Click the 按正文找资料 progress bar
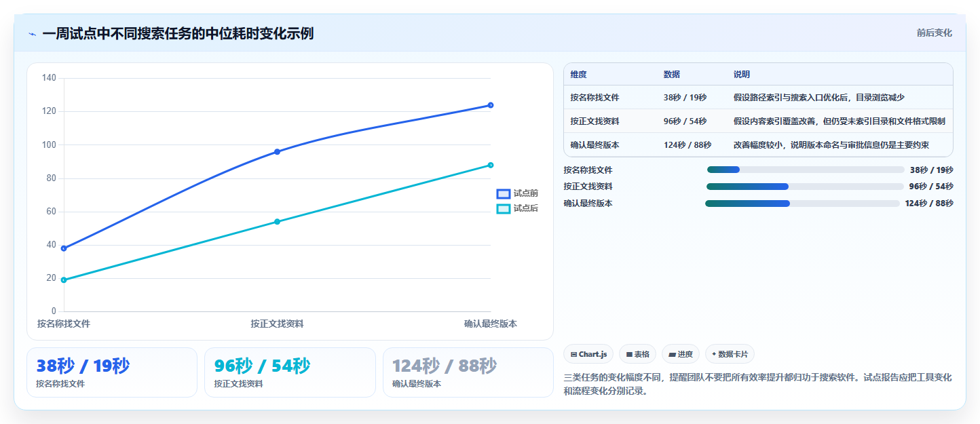Image resolution: width=980 pixels, height=424 pixels. click(805, 187)
